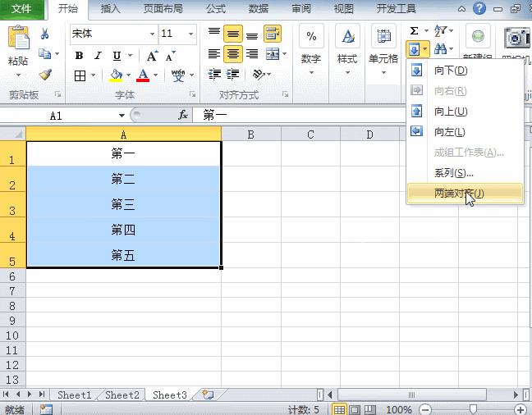
Task: Switch to the 数据 tab
Action: (x=259, y=8)
